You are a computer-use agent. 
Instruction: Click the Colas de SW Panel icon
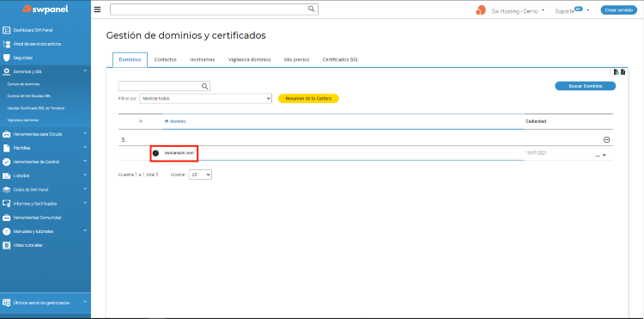(6, 190)
